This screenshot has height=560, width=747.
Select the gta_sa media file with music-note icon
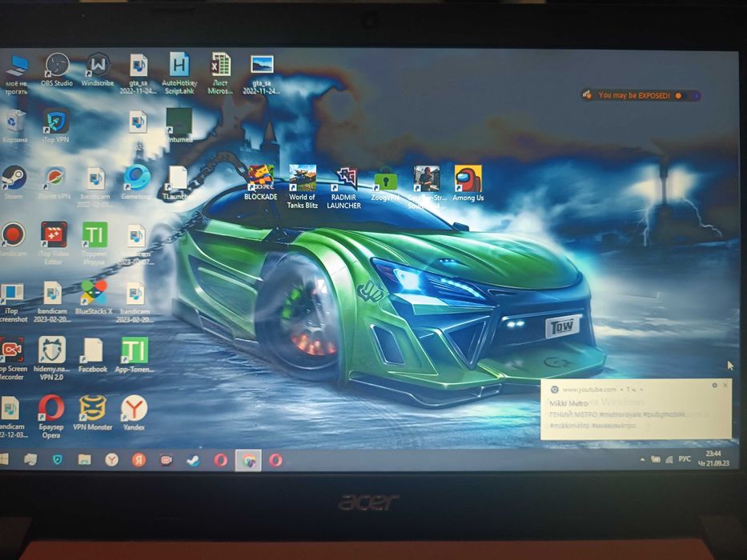click(x=139, y=74)
